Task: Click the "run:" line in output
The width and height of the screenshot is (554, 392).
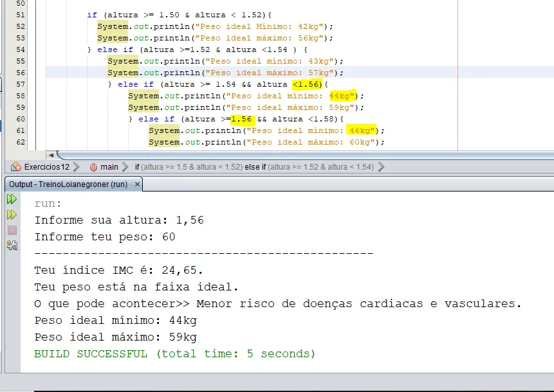Action: tap(48, 204)
